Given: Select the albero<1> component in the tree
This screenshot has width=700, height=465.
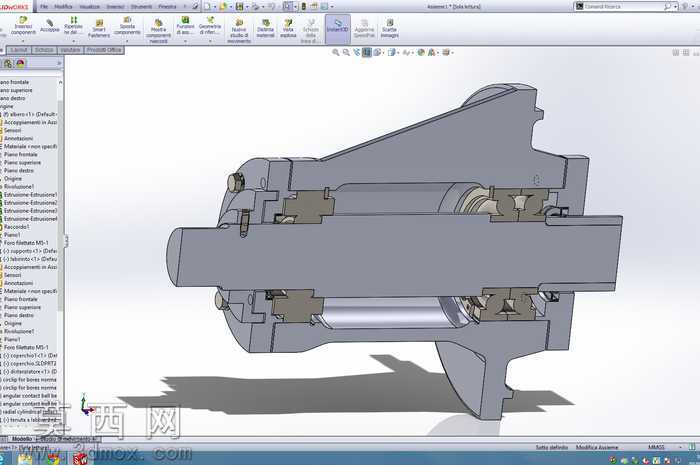Looking at the screenshot, I should click(29, 114).
